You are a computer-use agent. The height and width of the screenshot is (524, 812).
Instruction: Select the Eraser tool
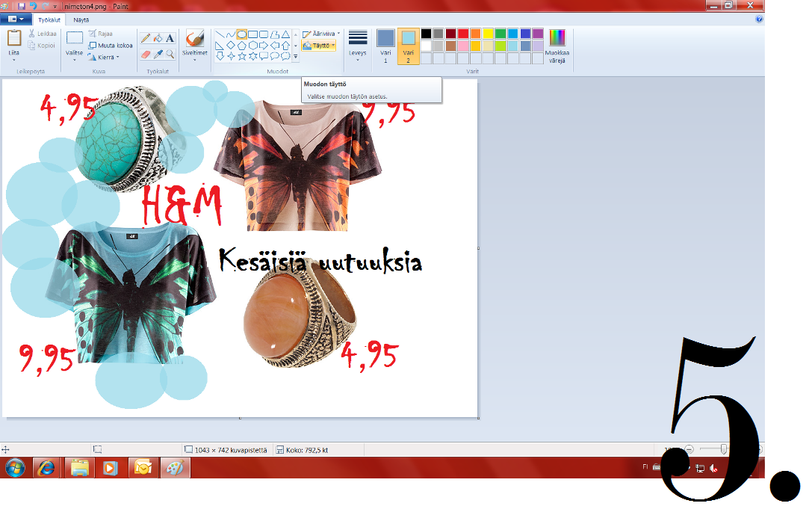[146, 54]
